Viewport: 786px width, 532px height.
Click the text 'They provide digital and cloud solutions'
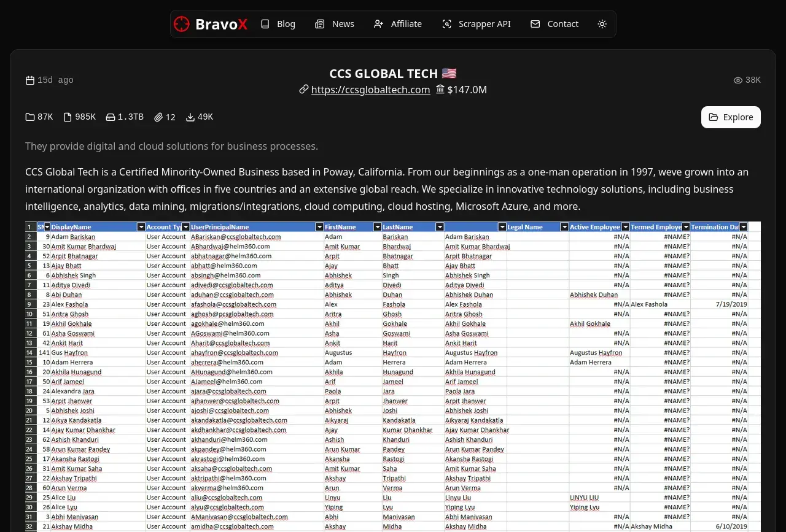[171, 146]
